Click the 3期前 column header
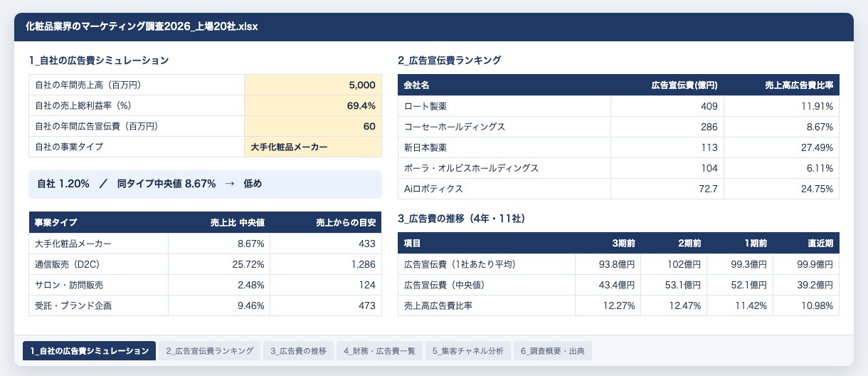The width and height of the screenshot is (868, 376). (608, 244)
